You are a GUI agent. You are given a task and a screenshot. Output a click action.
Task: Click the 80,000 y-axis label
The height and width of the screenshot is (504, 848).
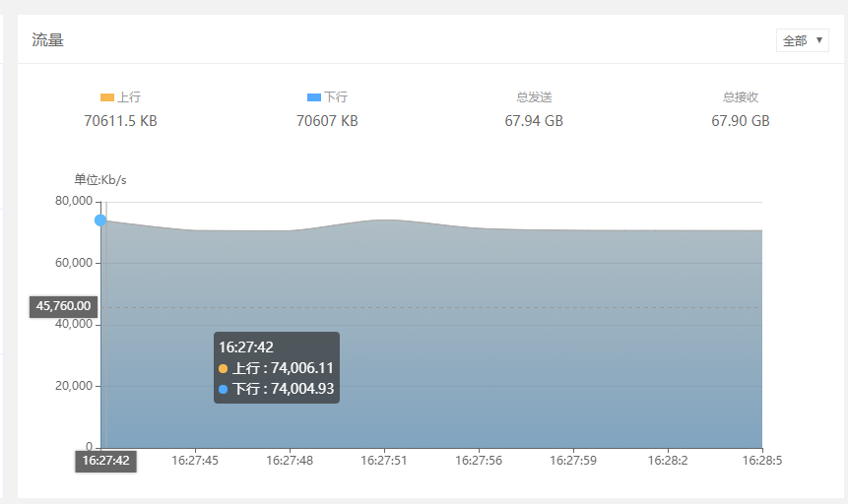(74, 201)
